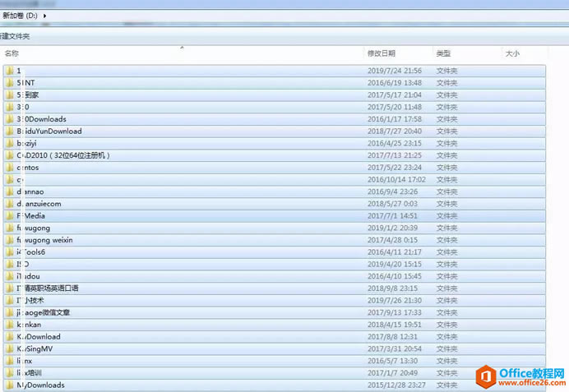Expand the address bar arrow after 新加卷 (D:)
Image resolution: width=569 pixels, height=392 pixels.
point(44,16)
